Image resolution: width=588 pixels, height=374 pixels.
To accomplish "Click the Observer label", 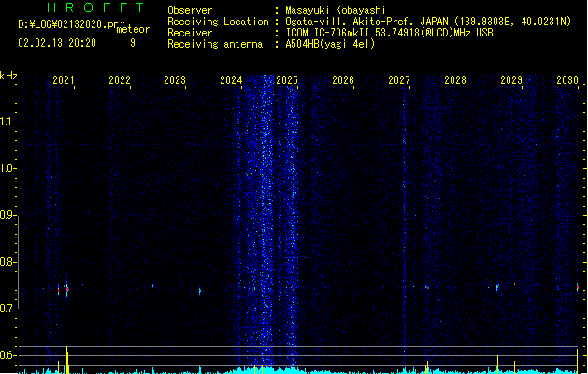I will [x=190, y=10].
